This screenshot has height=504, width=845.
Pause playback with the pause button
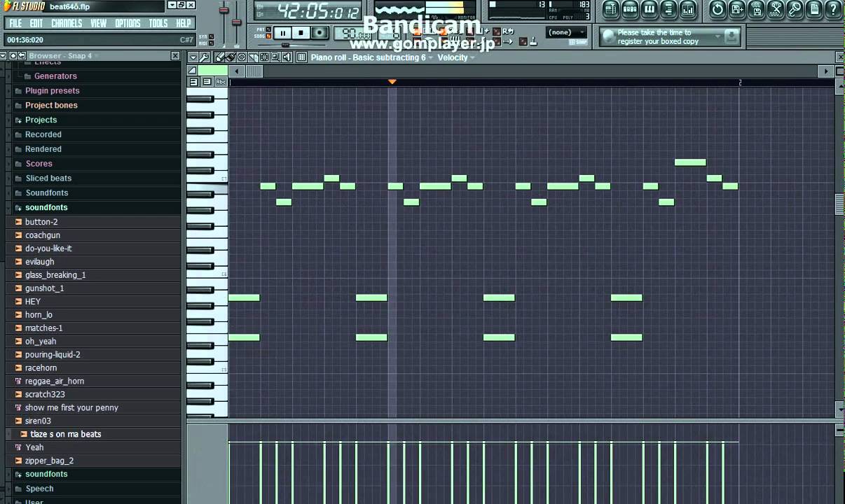click(x=282, y=32)
